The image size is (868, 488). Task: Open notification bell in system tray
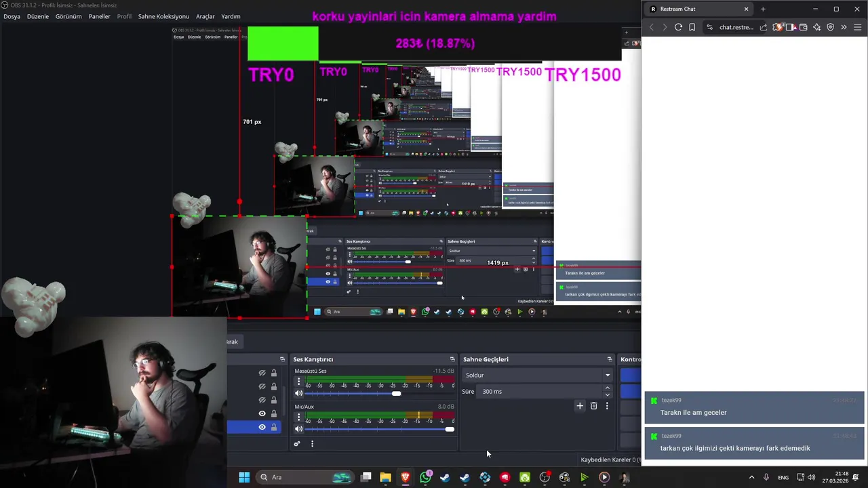pyautogui.click(x=856, y=477)
